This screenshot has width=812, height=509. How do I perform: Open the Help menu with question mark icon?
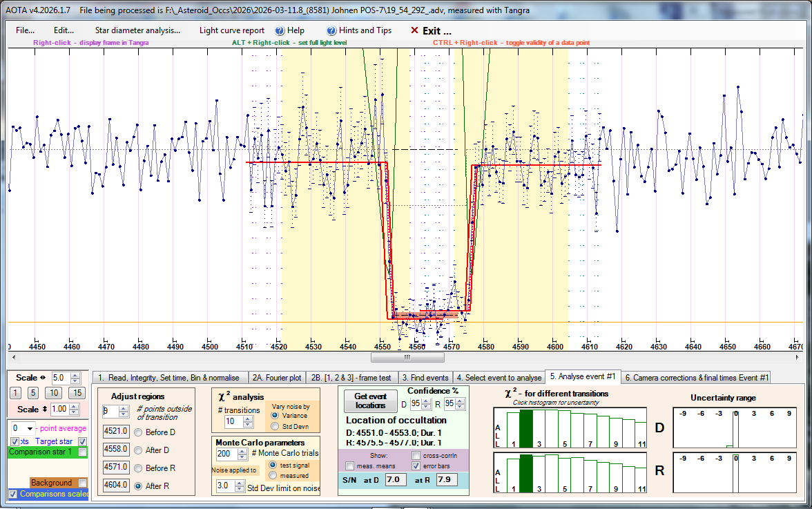[x=289, y=30]
